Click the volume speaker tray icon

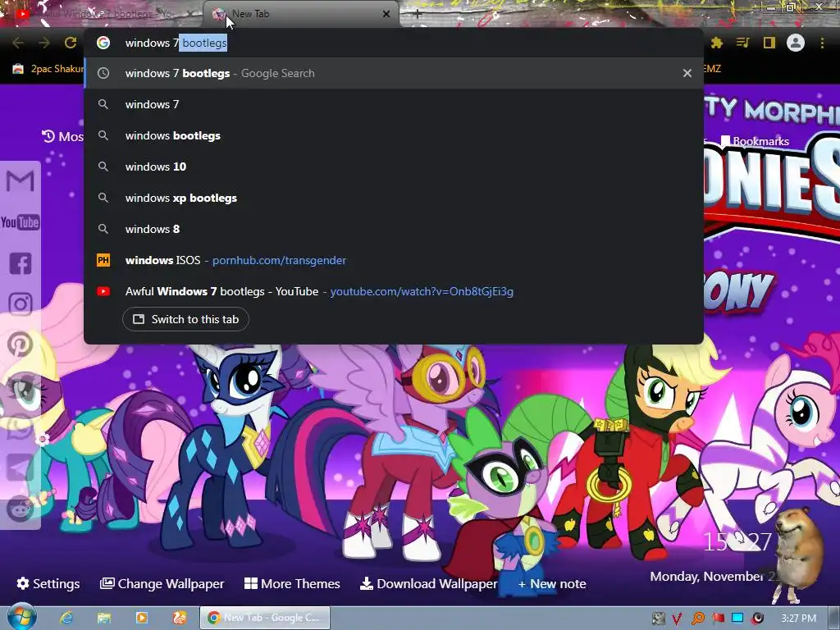point(757,619)
